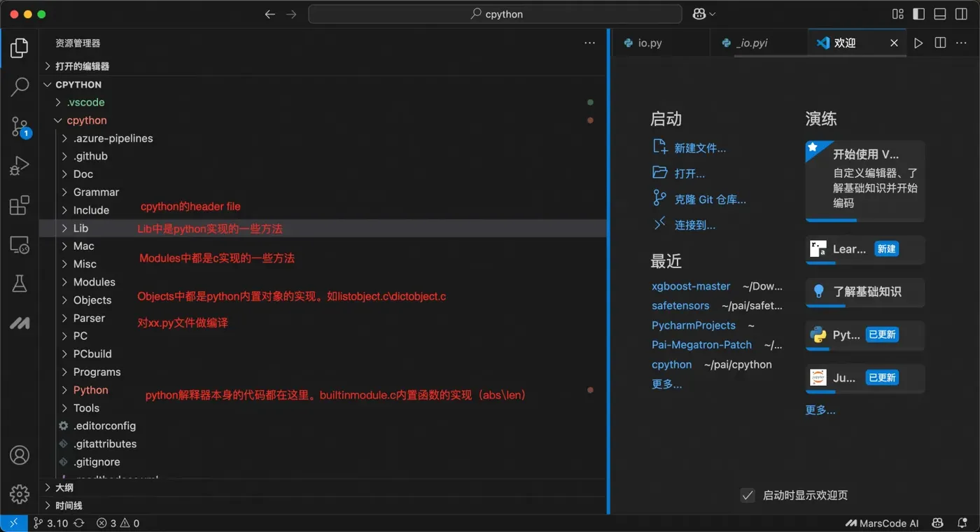Open the Explorer view in activity bar

[20, 48]
